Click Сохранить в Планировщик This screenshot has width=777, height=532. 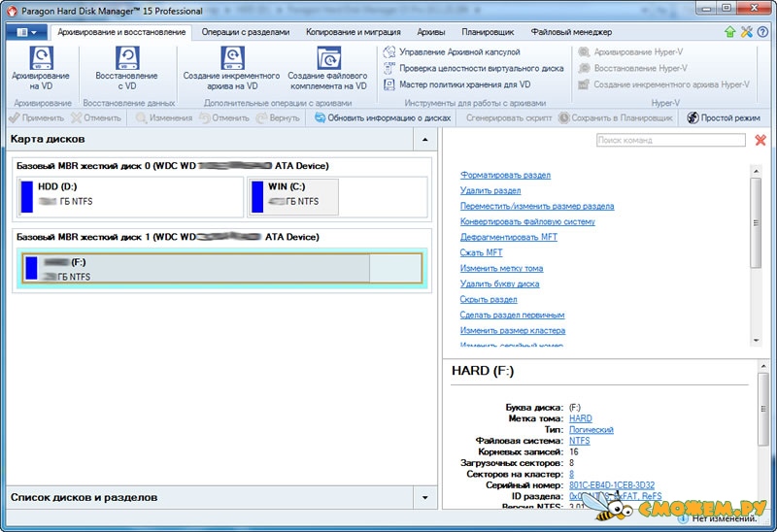(x=616, y=117)
